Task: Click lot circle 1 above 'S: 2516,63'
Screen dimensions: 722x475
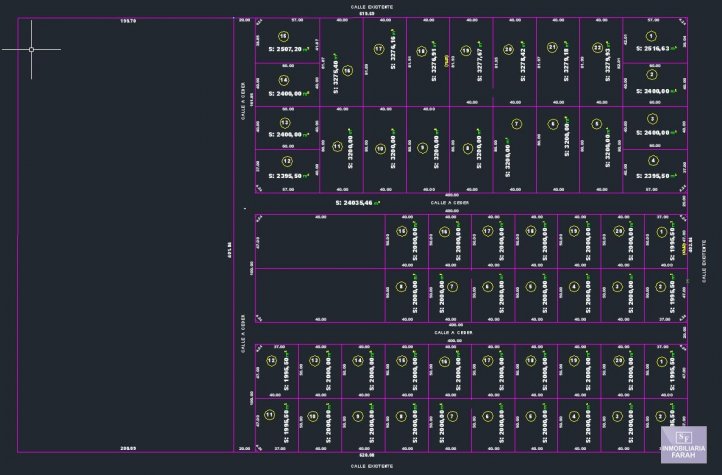Action: click(651, 36)
